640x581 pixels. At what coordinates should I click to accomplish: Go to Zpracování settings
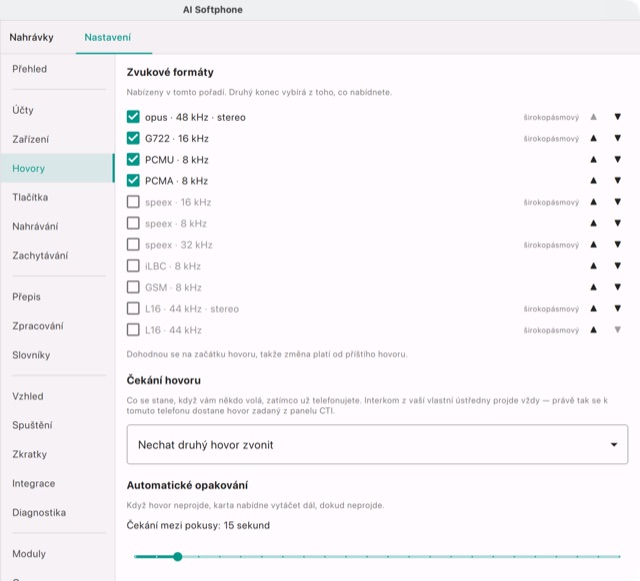pos(58,326)
